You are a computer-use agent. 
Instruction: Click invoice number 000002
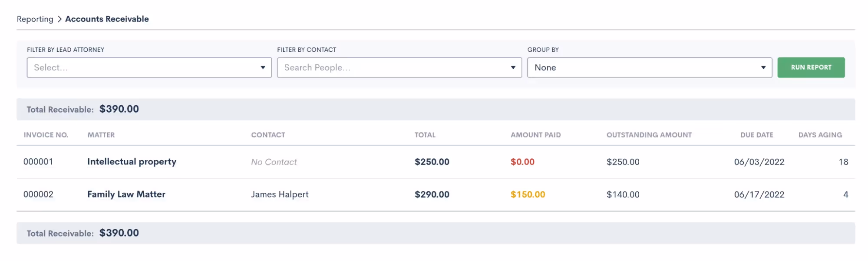[x=38, y=194]
